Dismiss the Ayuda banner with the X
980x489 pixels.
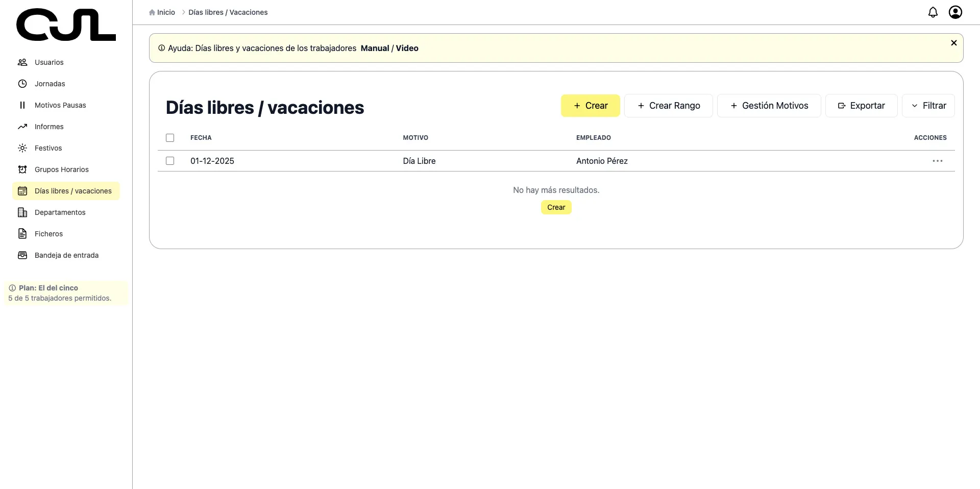pos(954,43)
